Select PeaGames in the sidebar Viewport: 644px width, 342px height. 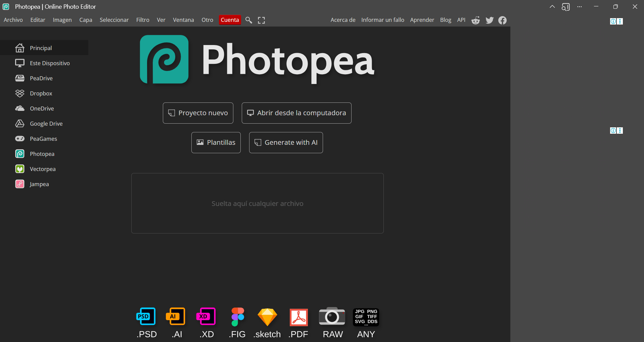(44, 138)
